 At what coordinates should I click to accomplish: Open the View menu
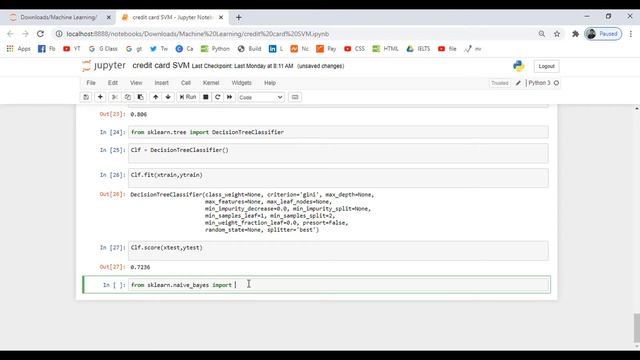coord(136,83)
